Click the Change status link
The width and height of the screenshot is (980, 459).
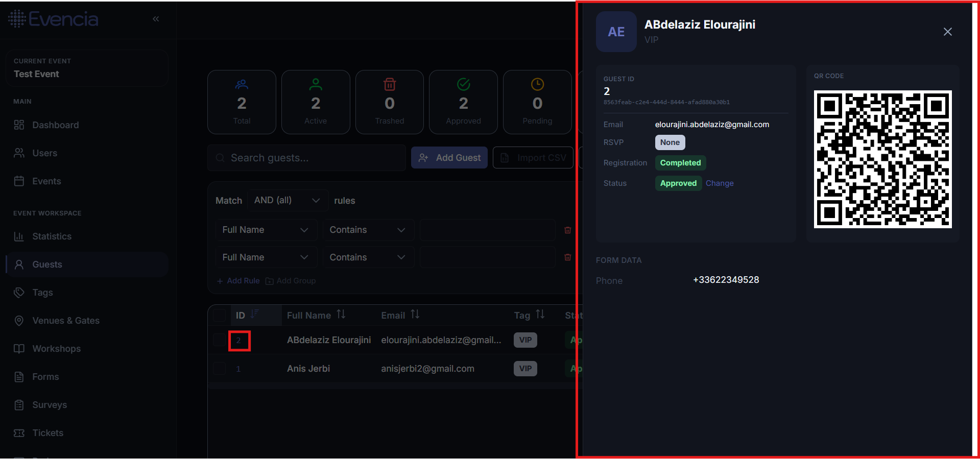(x=720, y=183)
